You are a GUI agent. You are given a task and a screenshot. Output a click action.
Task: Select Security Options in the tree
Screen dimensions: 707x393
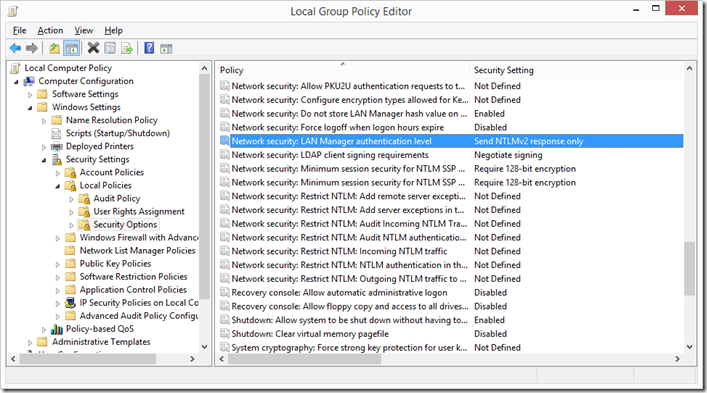coord(125,224)
